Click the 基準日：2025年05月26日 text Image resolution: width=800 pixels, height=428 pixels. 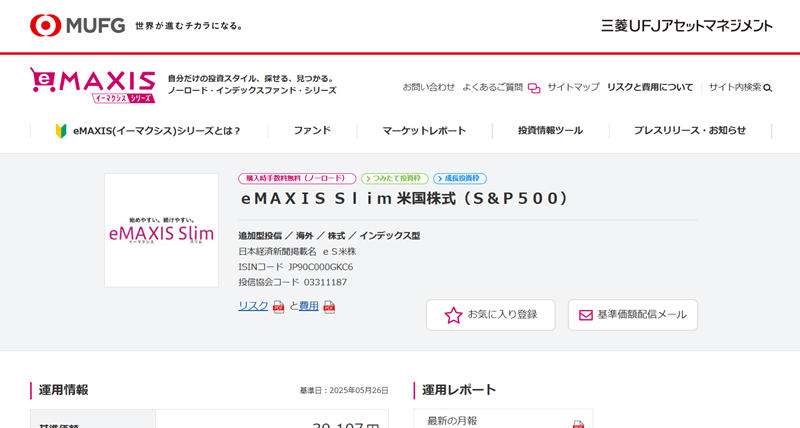pyautogui.click(x=344, y=391)
